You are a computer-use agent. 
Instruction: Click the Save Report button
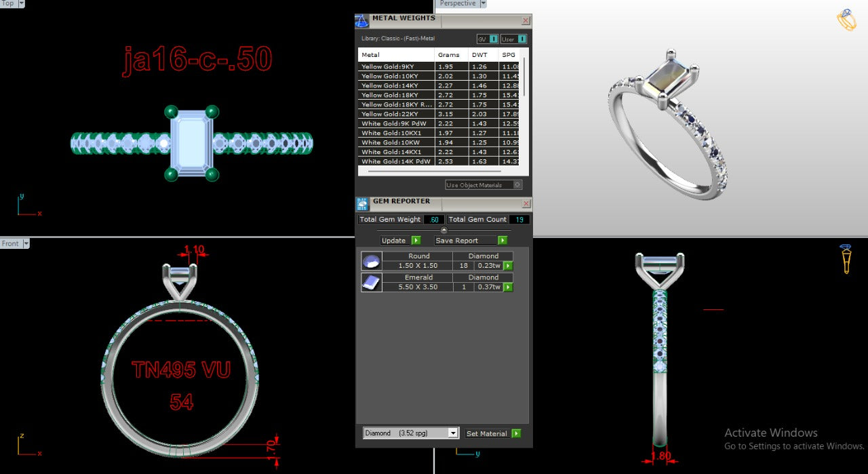(471, 240)
